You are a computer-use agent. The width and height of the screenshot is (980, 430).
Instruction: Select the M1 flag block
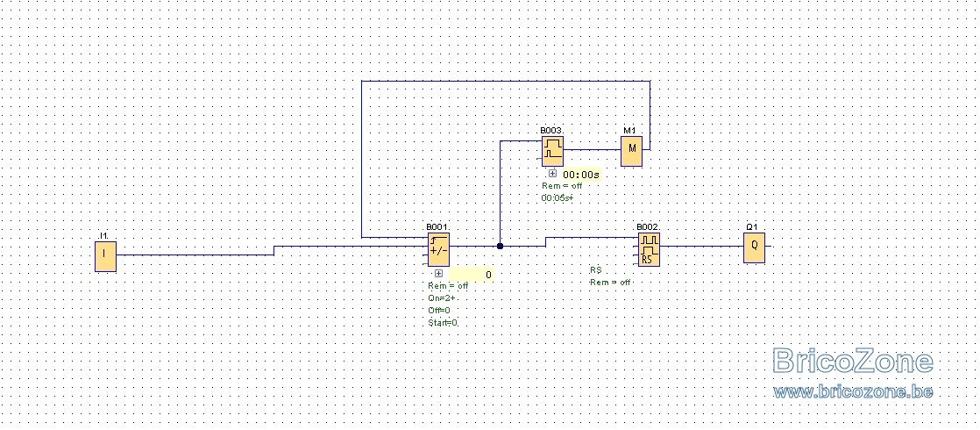point(631,151)
